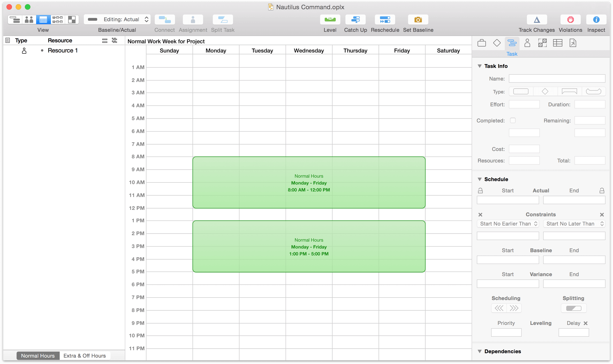Click the task Name input field
Image resolution: width=613 pixels, height=364 pixels.
point(557,79)
